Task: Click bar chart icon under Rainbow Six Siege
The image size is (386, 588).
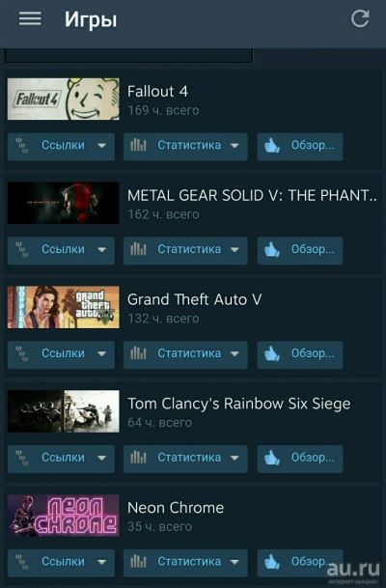Action: click(138, 458)
